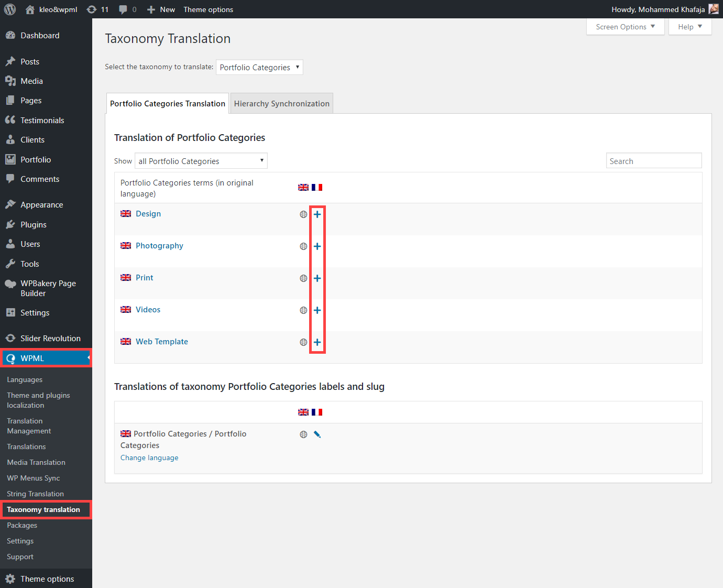Image resolution: width=723 pixels, height=588 pixels.
Task: Open the comments bubble icon in admin bar
Action: coord(123,9)
